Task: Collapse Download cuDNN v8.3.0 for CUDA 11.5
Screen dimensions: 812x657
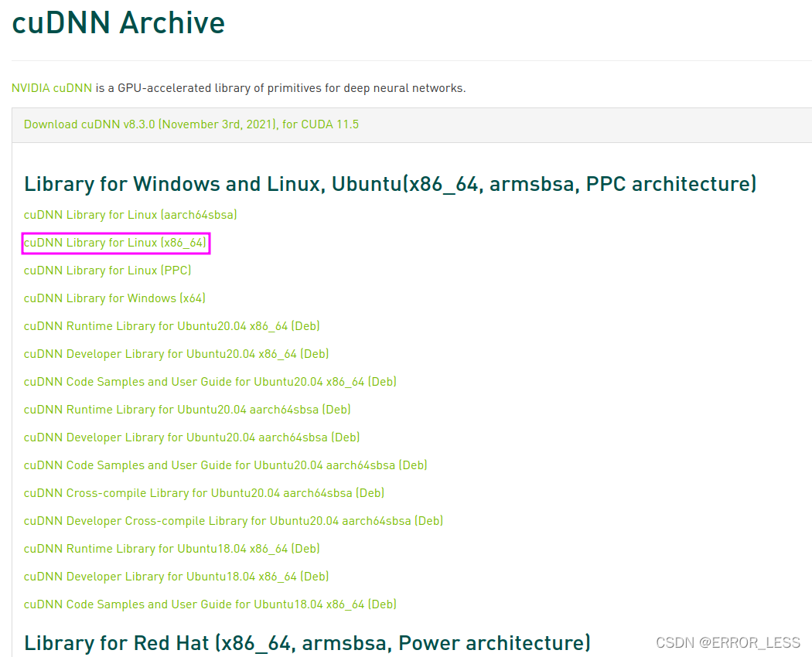Action: click(191, 124)
